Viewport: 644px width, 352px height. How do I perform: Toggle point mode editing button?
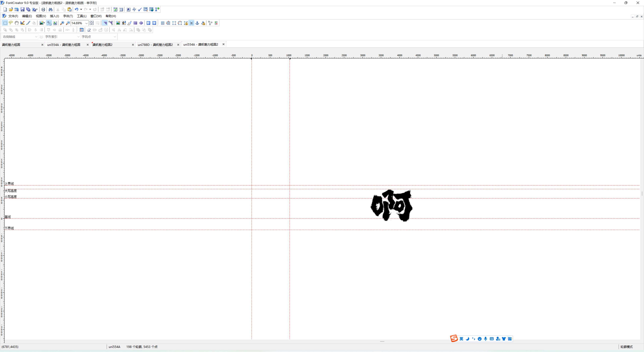tap(111, 23)
